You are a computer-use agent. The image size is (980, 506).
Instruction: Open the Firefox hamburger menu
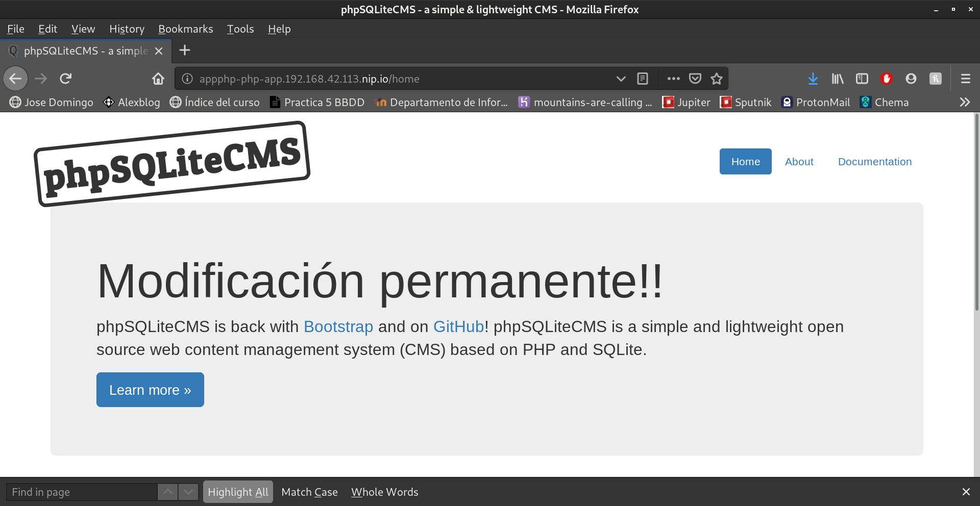coord(965,79)
